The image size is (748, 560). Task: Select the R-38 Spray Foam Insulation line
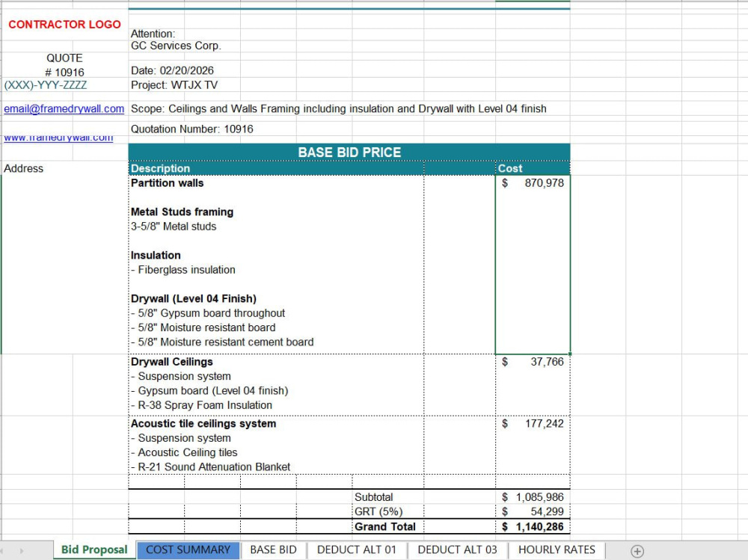[201, 405]
